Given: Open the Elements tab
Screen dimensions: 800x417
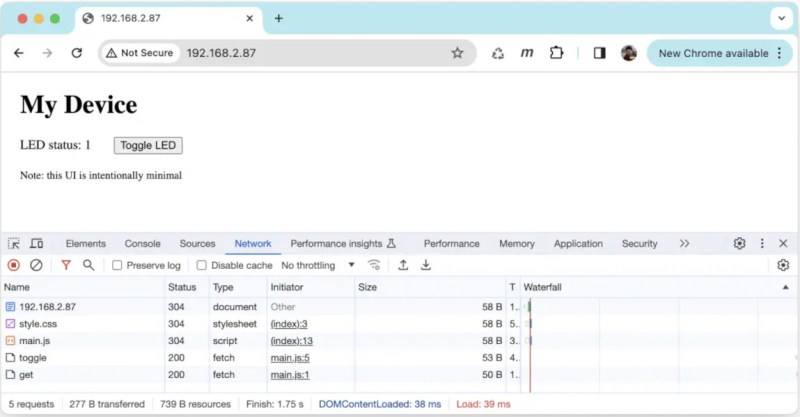Looking at the screenshot, I should click(x=86, y=244).
